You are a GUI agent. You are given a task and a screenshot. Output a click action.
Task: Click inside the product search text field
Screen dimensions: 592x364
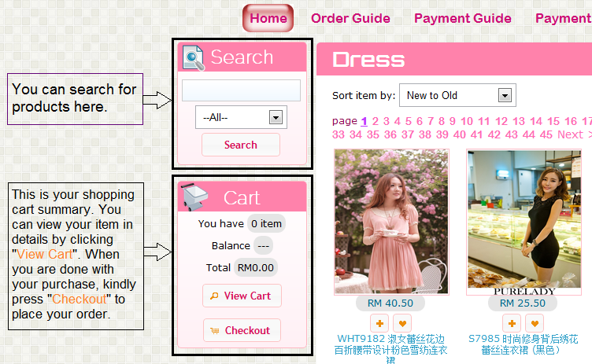coord(241,90)
